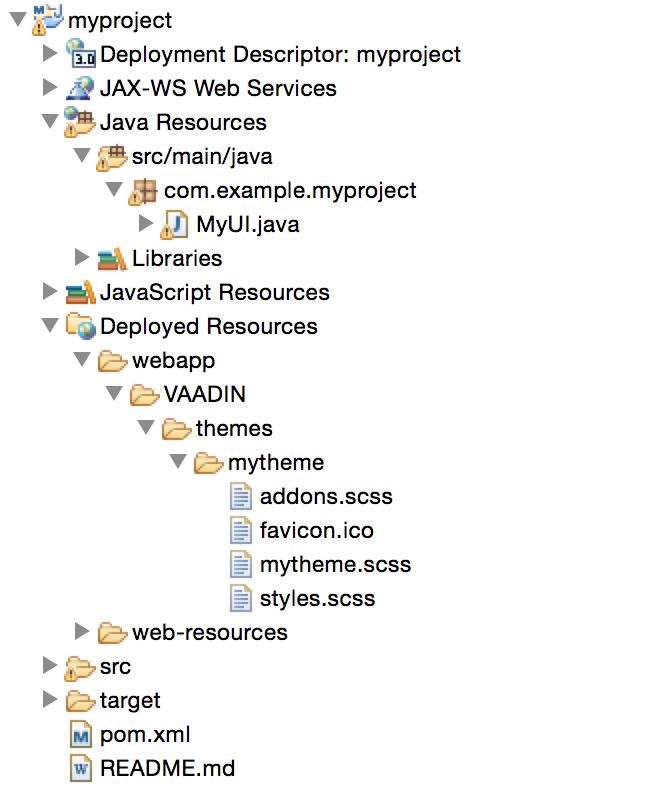
Task: Expand the JavaScript Resources node
Action: coord(50,292)
